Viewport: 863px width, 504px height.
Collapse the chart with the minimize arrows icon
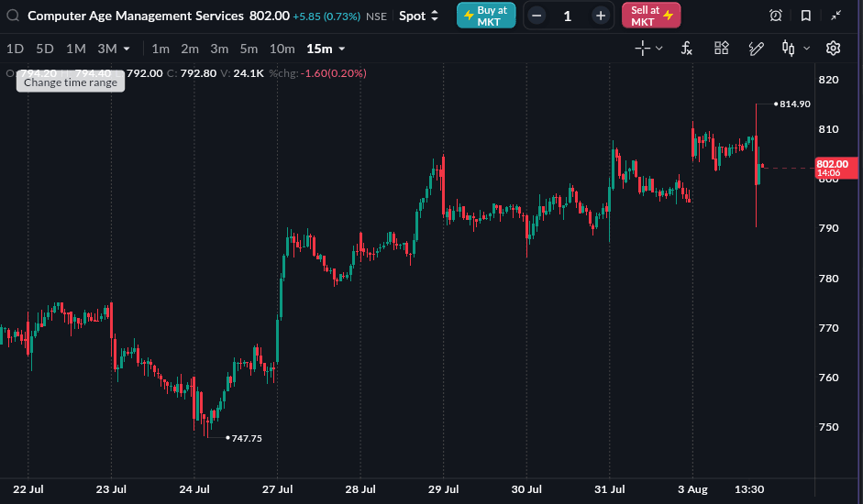(836, 16)
